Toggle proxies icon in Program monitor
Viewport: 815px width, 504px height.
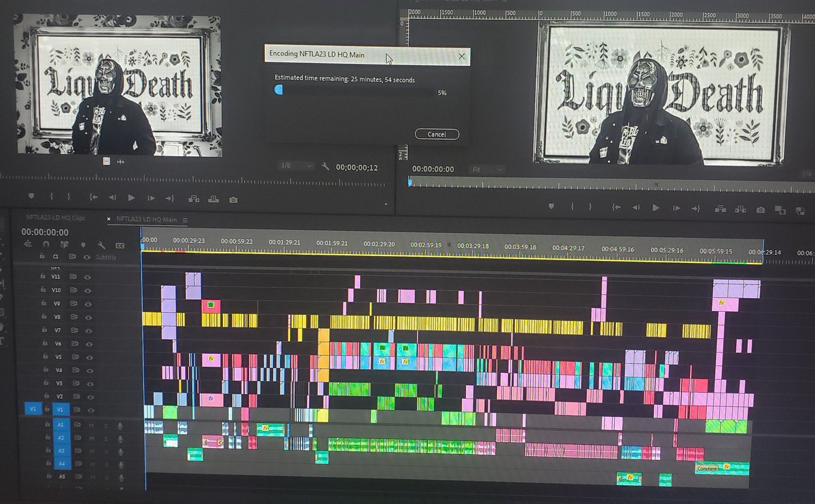799,211
